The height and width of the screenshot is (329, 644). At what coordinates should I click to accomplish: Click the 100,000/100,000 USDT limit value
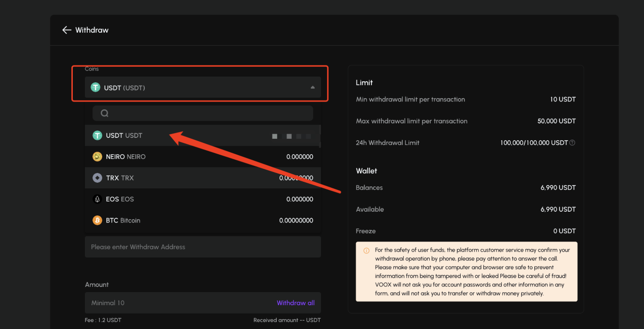534,143
